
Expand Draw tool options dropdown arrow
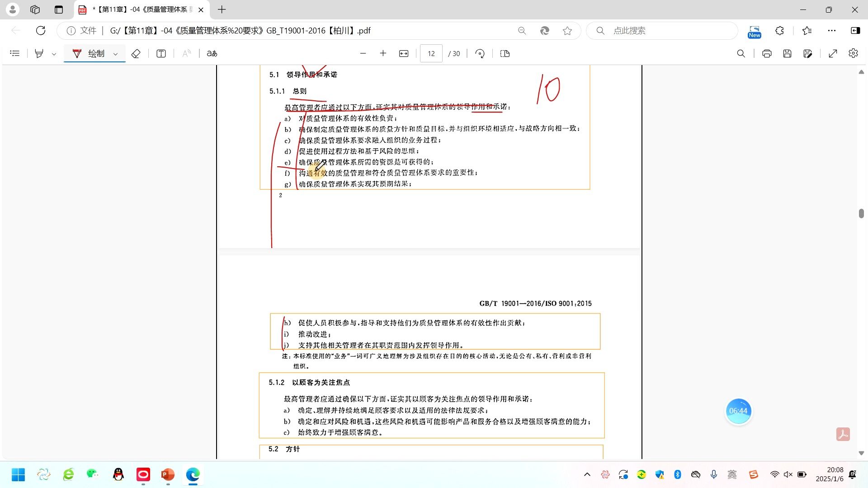(x=116, y=54)
